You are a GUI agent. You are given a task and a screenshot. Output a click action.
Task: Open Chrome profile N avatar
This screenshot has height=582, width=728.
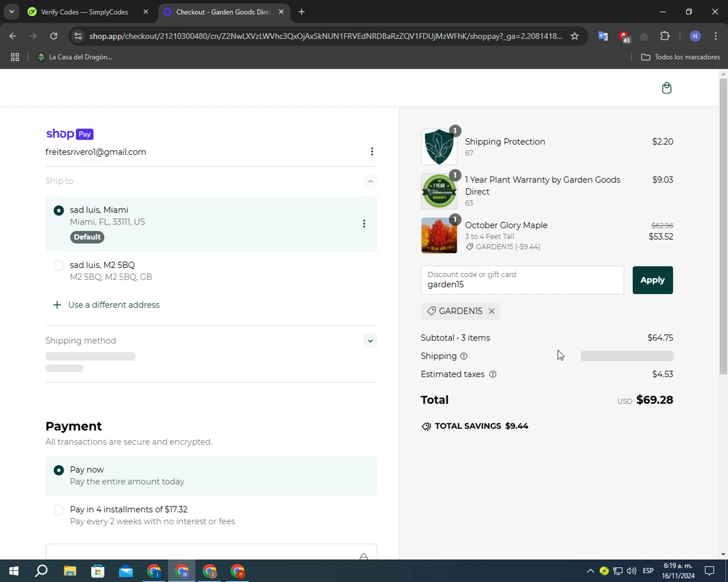[695, 36]
